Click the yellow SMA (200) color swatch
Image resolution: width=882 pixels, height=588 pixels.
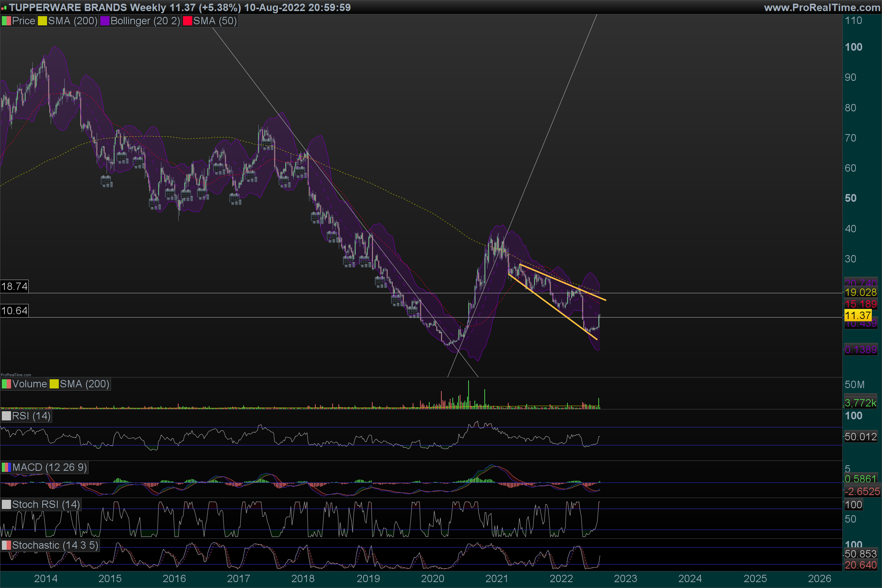[x=42, y=21]
